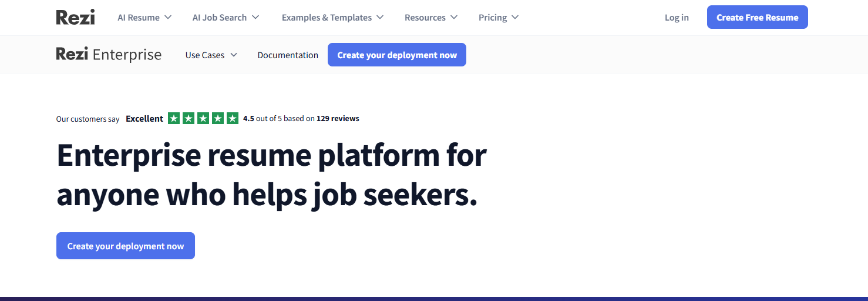Image resolution: width=868 pixels, height=301 pixels.
Task: Expand the AI Resume chevron arrow
Action: 168,18
